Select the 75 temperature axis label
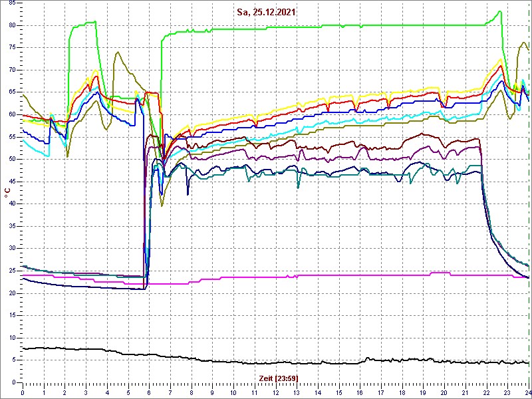The width and height of the screenshot is (532, 399). tap(11, 48)
